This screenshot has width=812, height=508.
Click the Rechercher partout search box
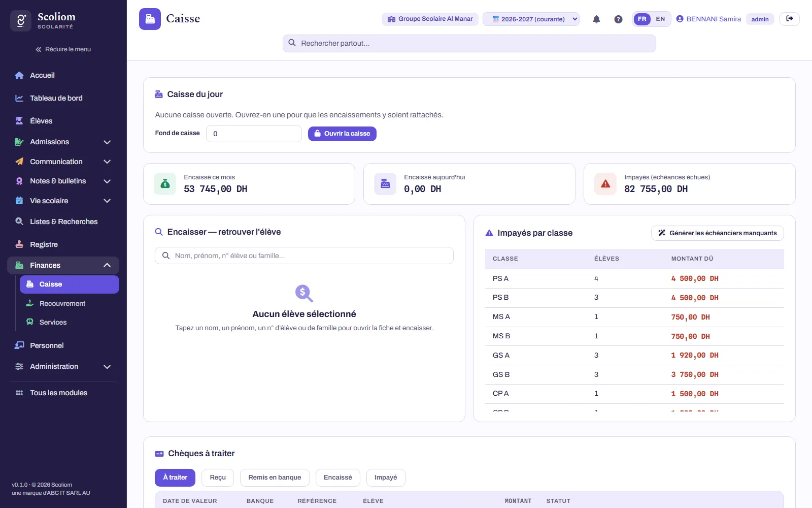(469, 43)
